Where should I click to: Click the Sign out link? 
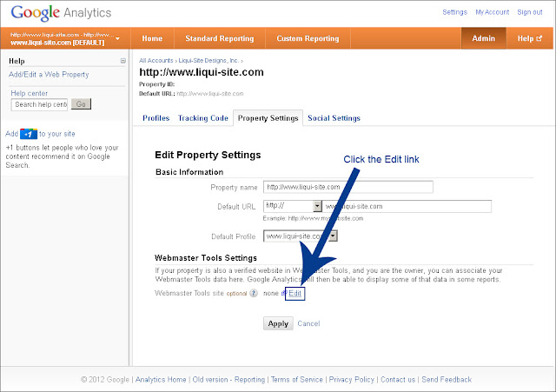[x=530, y=12]
